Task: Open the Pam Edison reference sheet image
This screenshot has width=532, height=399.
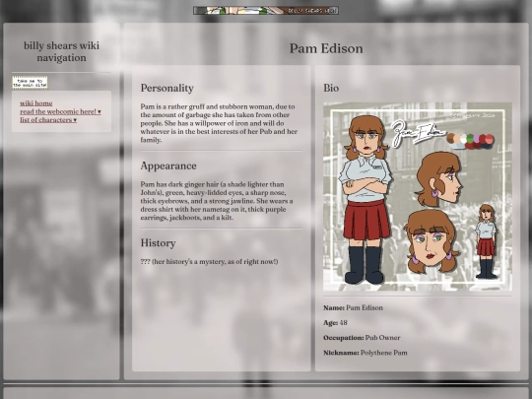Action: tap(418, 197)
